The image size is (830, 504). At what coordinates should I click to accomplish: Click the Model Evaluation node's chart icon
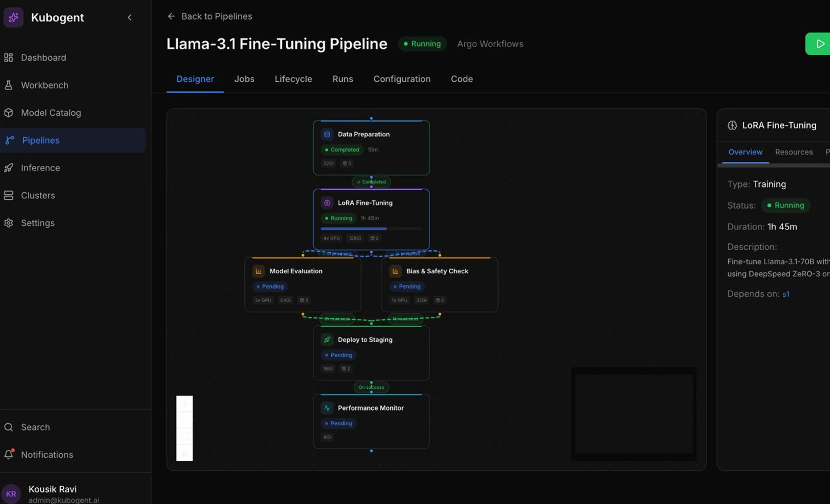pos(258,271)
